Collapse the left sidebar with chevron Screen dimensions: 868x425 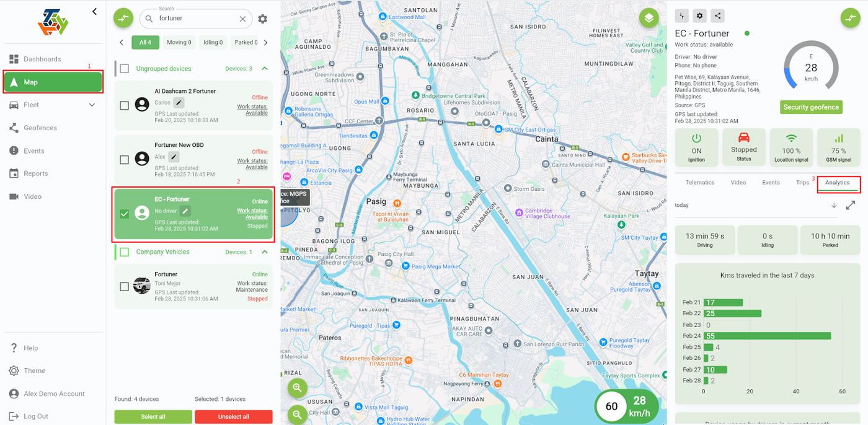(94, 11)
